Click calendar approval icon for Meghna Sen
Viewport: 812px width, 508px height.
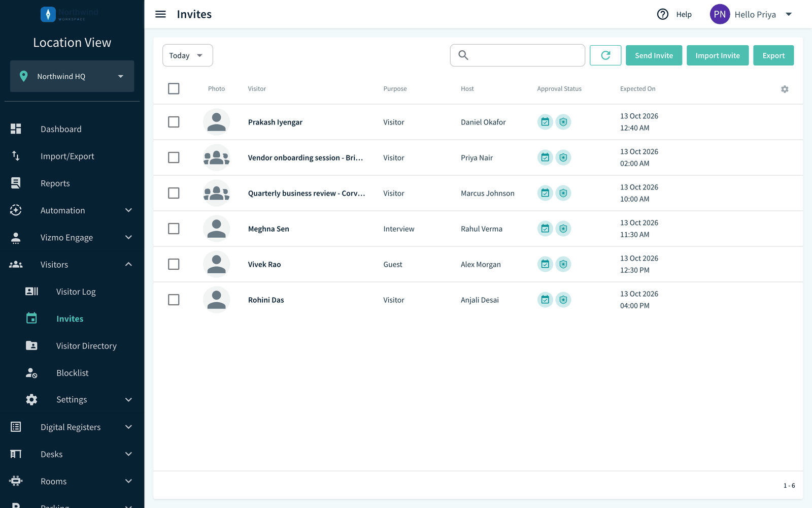(x=545, y=229)
